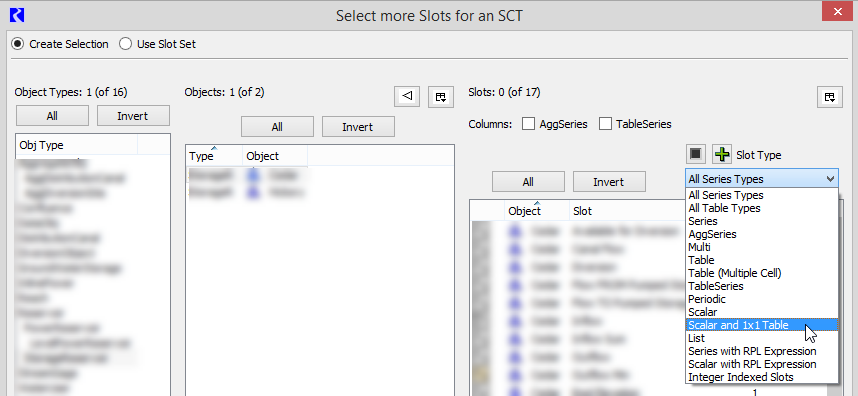Sort objects by the Type column header

pos(214,156)
